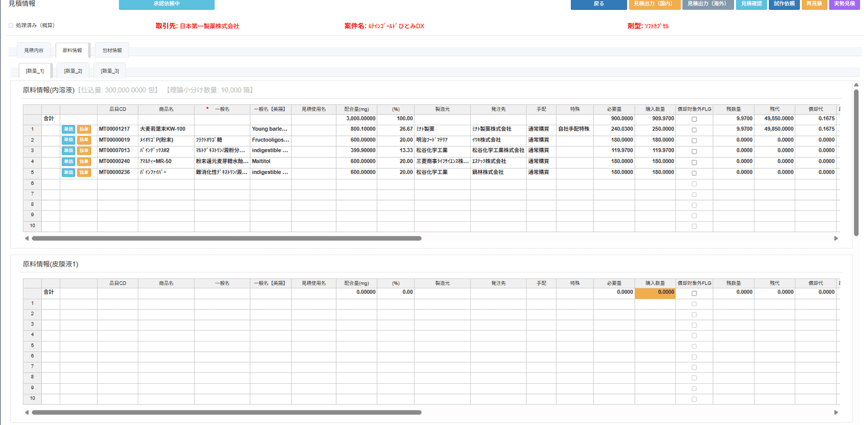
Task: Click 独単 button for MT00001217 row
Action: pos(84,129)
